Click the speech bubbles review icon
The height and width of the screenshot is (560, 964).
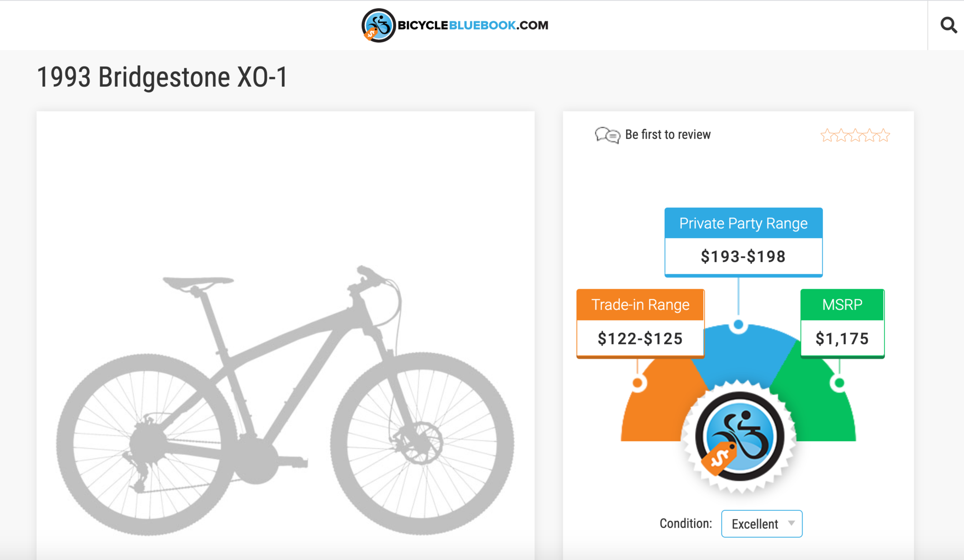pyautogui.click(x=607, y=135)
